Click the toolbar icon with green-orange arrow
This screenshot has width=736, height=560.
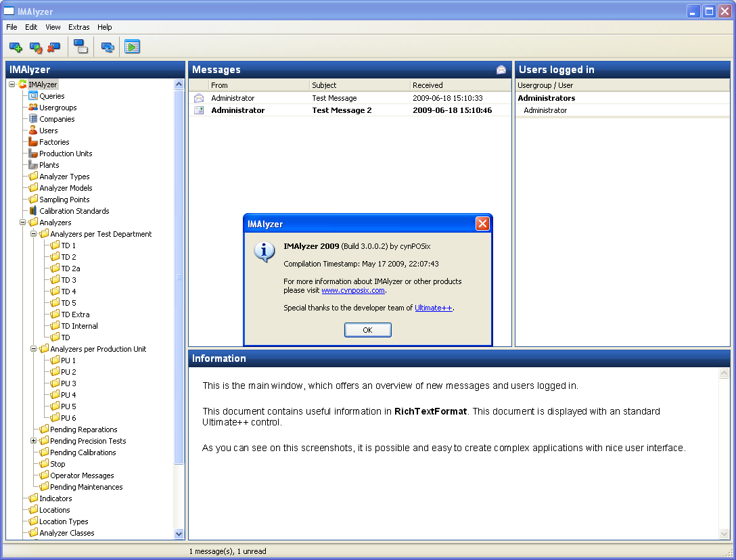pos(35,47)
